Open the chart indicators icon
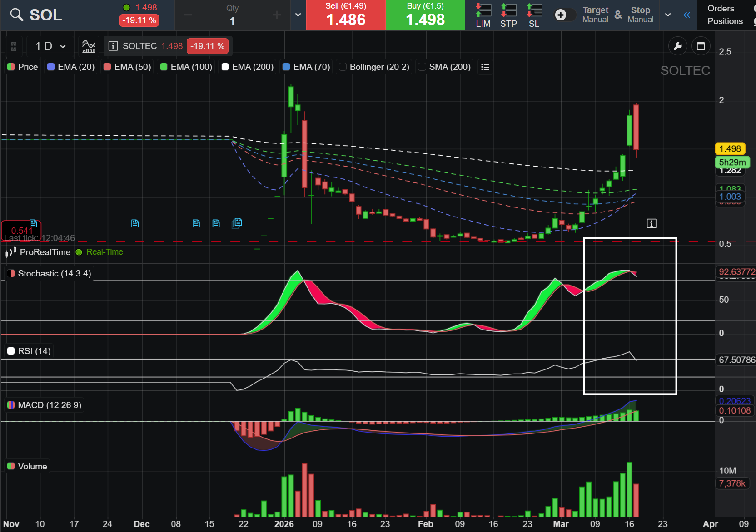Screen dimensions: 756x532 [89, 46]
